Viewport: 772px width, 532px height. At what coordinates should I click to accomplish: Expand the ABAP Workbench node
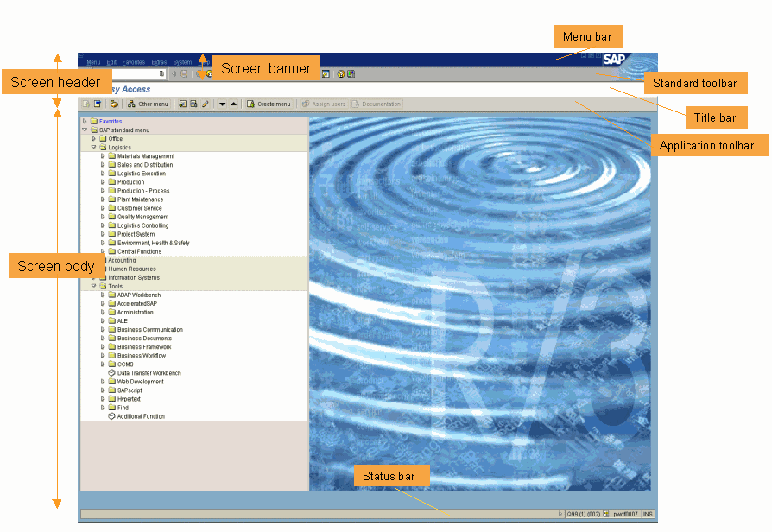pyautogui.click(x=102, y=295)
